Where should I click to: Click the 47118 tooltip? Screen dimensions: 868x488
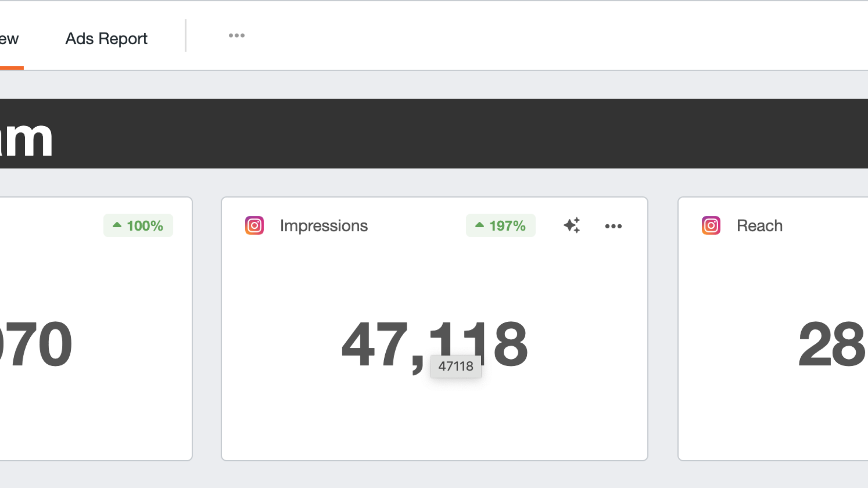(x=456, y=366)
